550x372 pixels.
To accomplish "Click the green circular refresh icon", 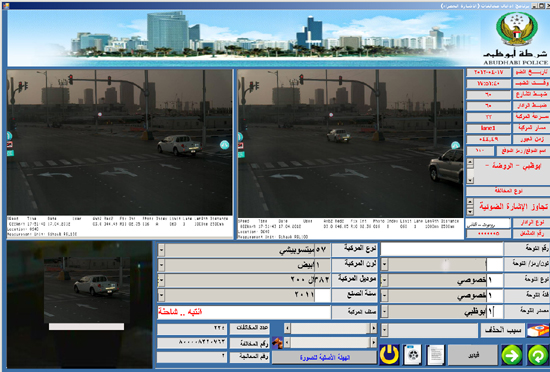I will click(537, 355).
